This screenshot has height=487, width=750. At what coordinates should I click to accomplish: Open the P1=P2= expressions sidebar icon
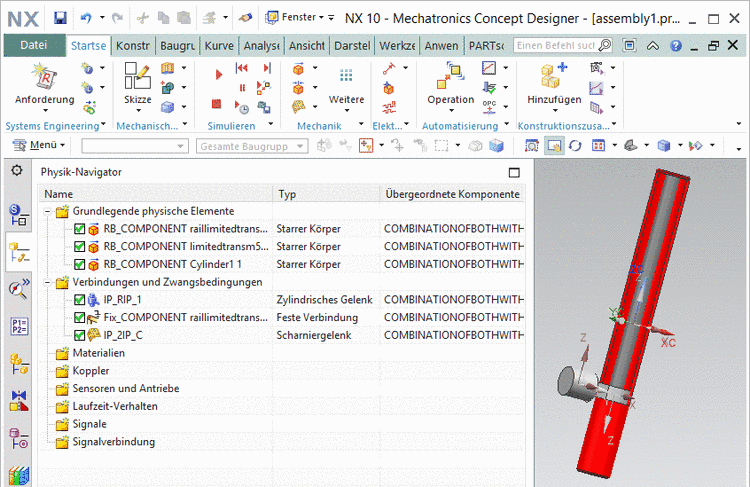[x=19, y=326]
